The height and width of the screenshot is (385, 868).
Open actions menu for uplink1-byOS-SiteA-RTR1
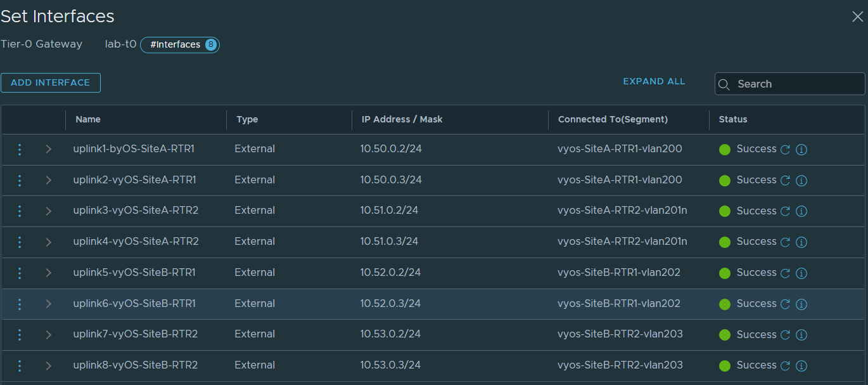click(20, 150)
